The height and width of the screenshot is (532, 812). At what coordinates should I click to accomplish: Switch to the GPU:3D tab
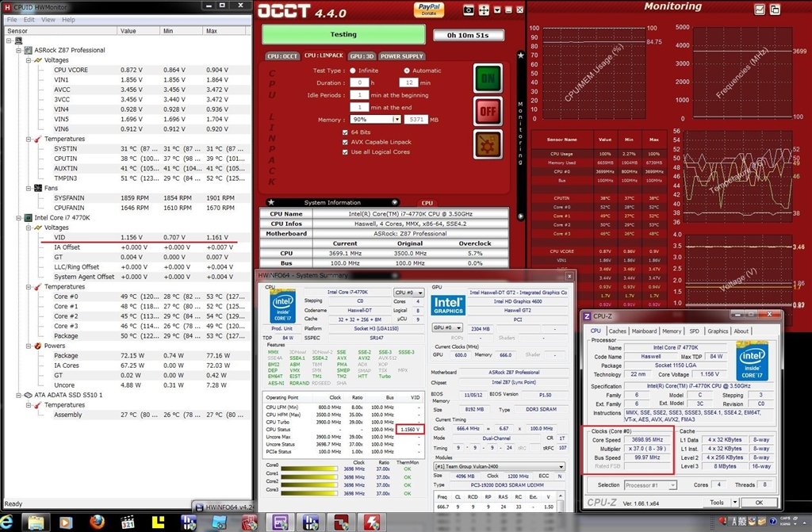(362, 56)
